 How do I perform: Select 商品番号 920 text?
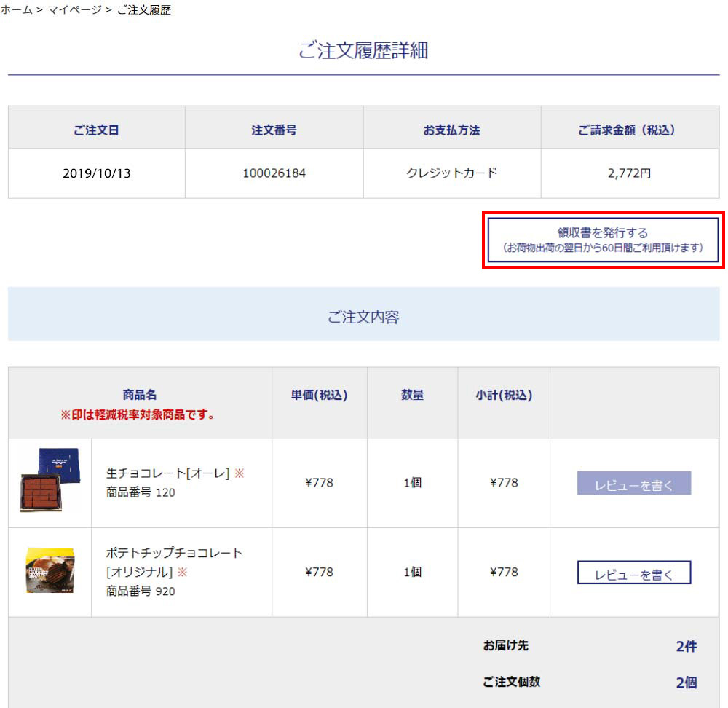tap(141, 591)
